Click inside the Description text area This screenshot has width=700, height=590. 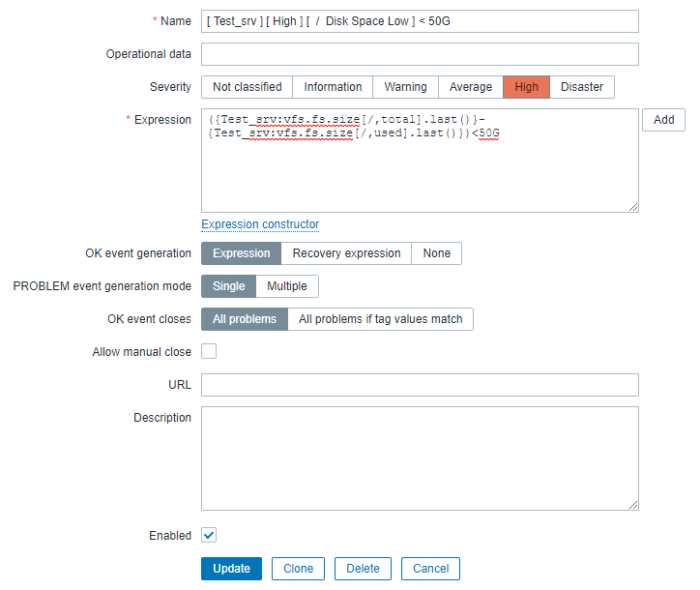coord(420,458)
